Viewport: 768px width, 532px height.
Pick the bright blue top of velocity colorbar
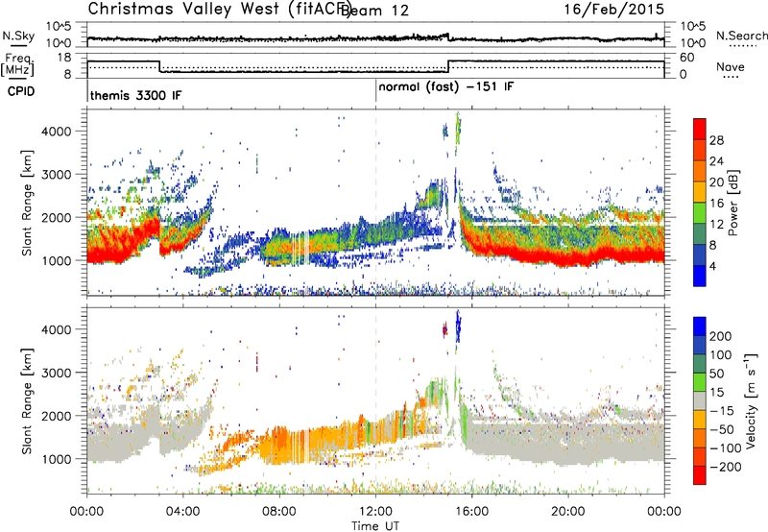[x=700, y=326]
